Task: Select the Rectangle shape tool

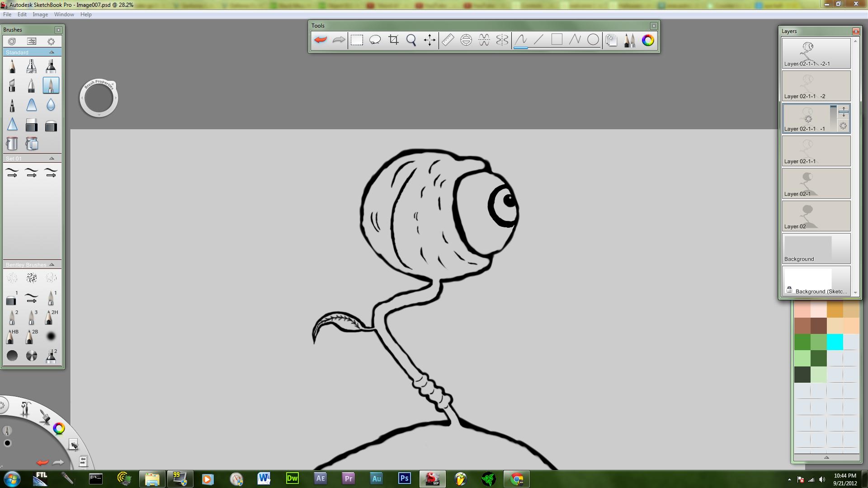Action: (x=557, y=40)
